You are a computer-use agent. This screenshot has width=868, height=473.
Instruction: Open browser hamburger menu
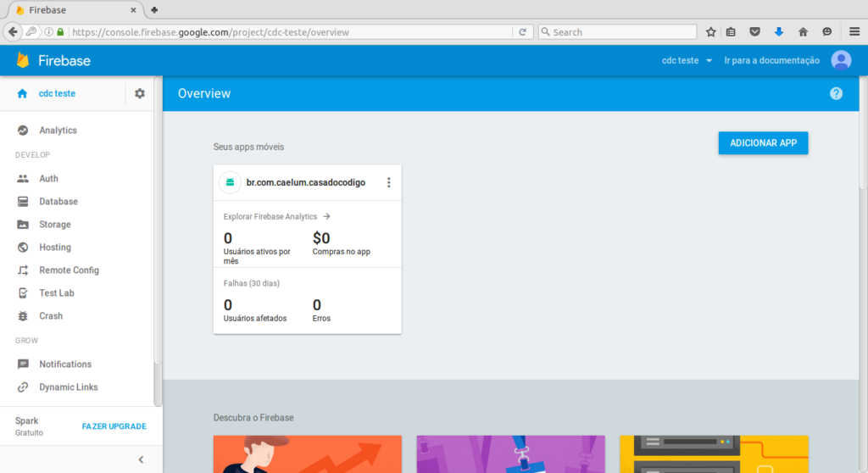pos(854,32)
